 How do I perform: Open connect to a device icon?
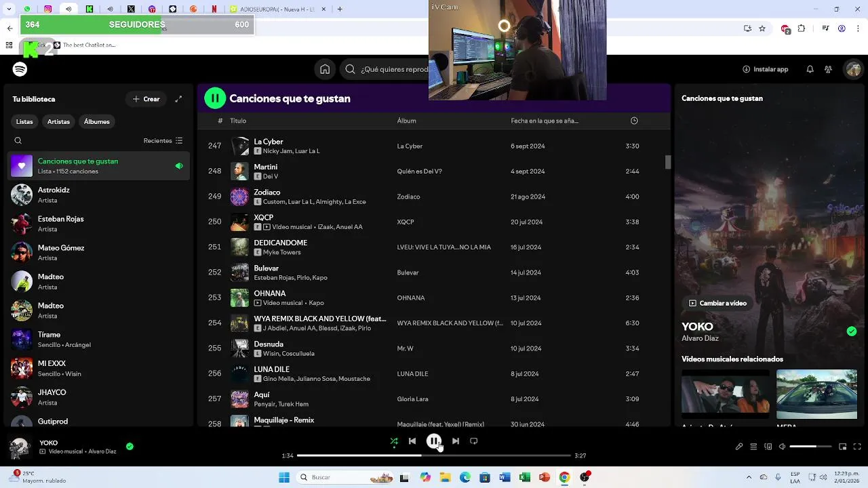(768, 447)
